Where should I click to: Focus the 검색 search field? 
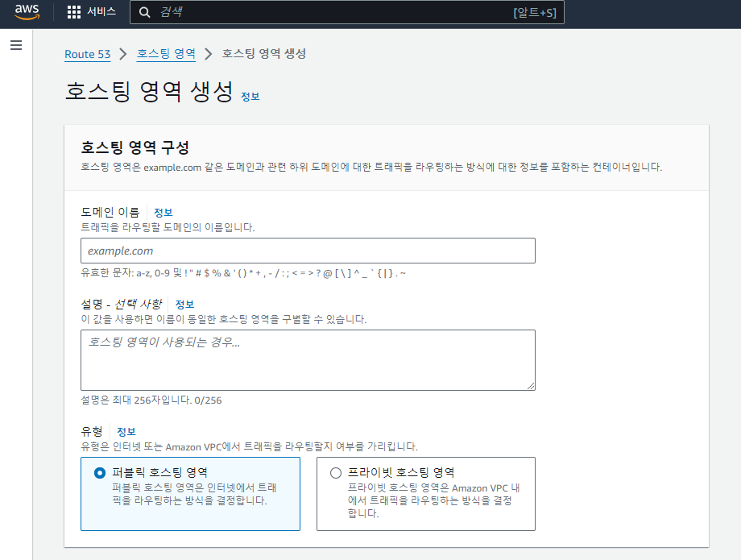coord(347,12)
